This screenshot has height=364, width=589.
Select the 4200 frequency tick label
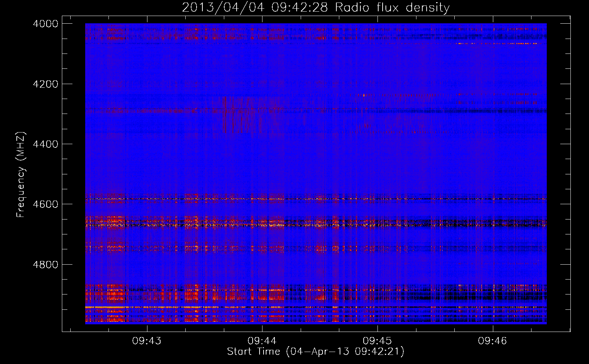46,84
